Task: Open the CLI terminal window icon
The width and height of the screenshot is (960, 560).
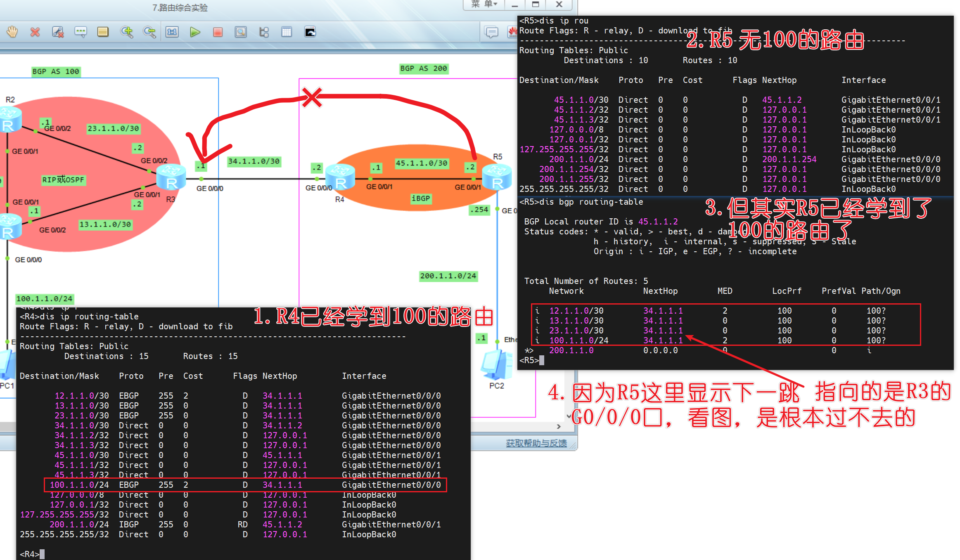Action: [x=310, y=32]
